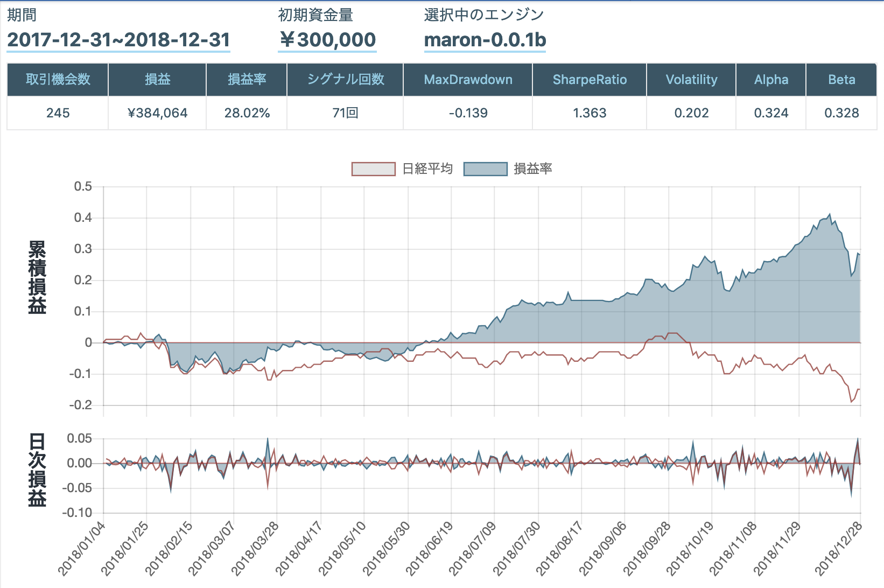Screen dimensions: 884x588
Task: Click the 2018/05/10 date axis label
Action: 343,548
